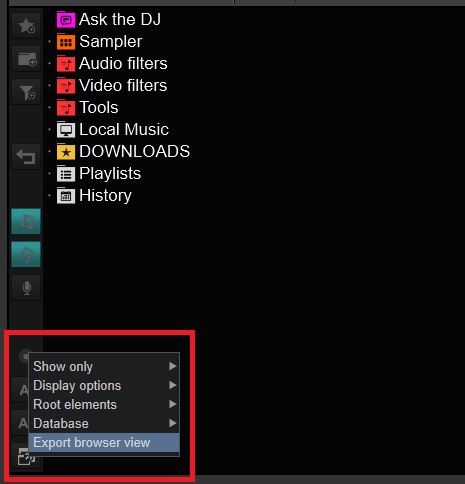Expand the Display options submenu arrow
Viewport: 465px width, 484px height.
coord(172,385)
